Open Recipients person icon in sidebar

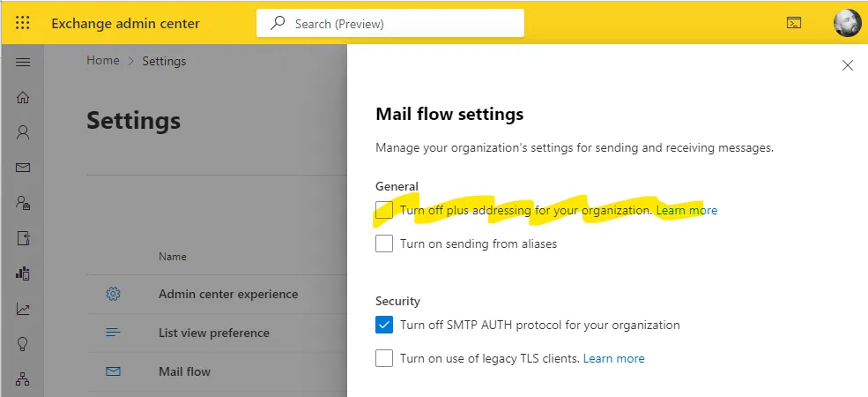tap(23, 132)
